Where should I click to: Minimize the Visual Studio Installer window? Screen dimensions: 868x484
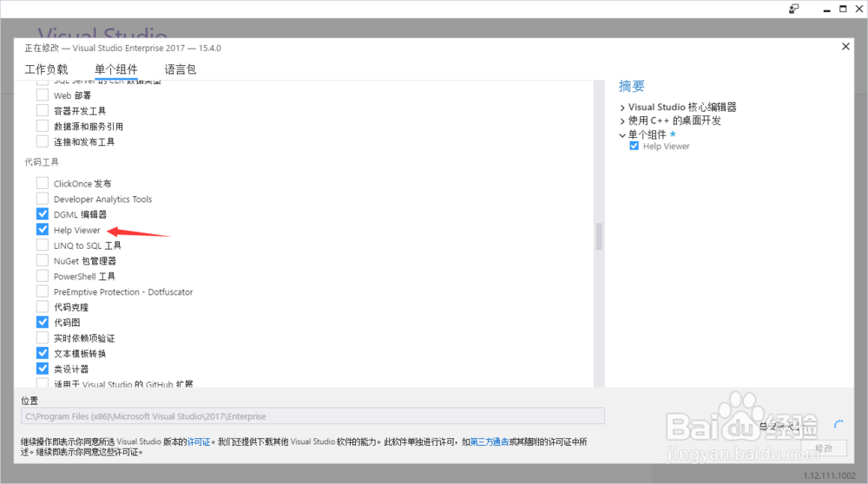pos(826,10)
